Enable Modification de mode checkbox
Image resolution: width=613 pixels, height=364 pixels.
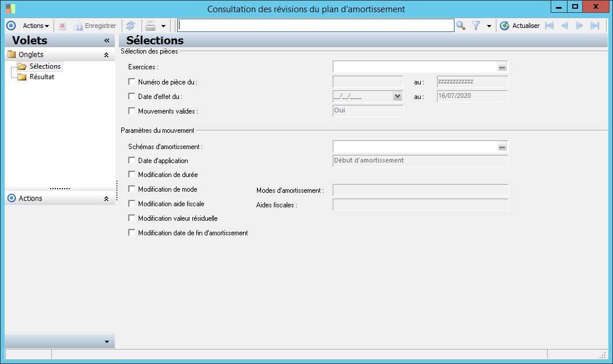click(132, 189)
